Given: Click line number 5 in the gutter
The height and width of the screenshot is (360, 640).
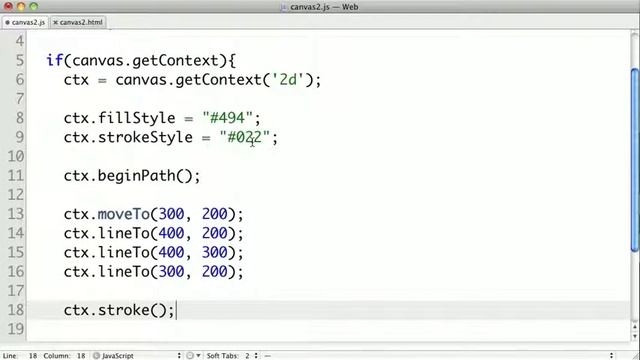Looking at the screenshot, I should 20,60.
